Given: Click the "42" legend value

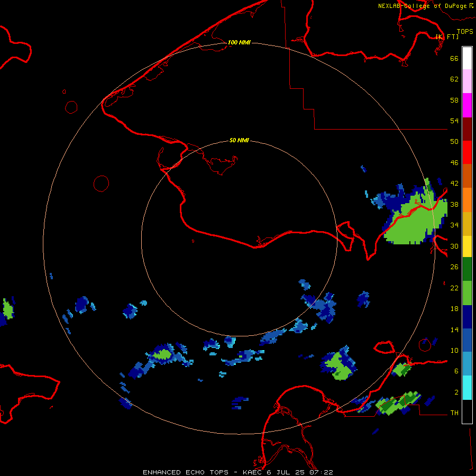Looking at the screenshot, I should (454, 184).
